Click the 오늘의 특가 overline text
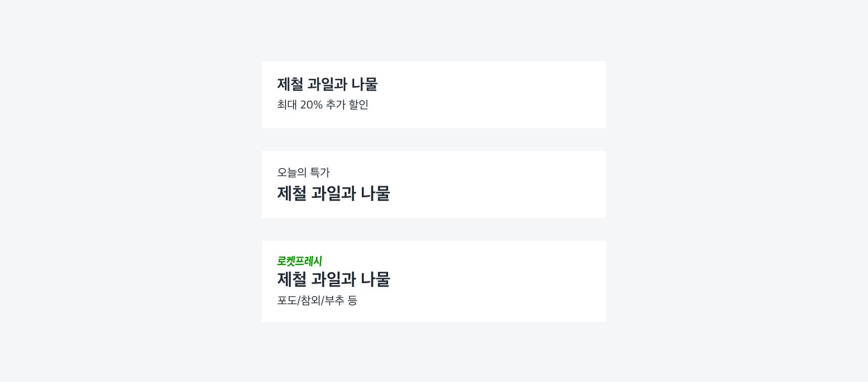The image size is (868, 382). coord(304,172)
